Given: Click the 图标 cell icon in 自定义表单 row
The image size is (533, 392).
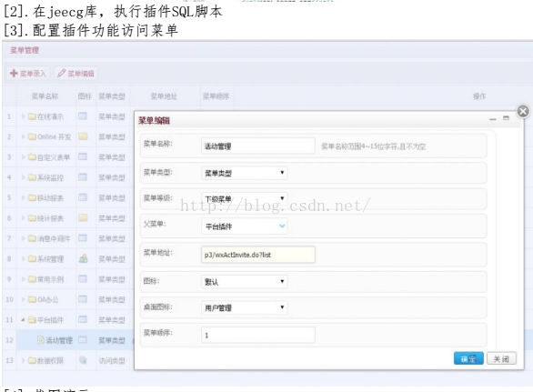Looking at the screenshot, I should [83, 156].
